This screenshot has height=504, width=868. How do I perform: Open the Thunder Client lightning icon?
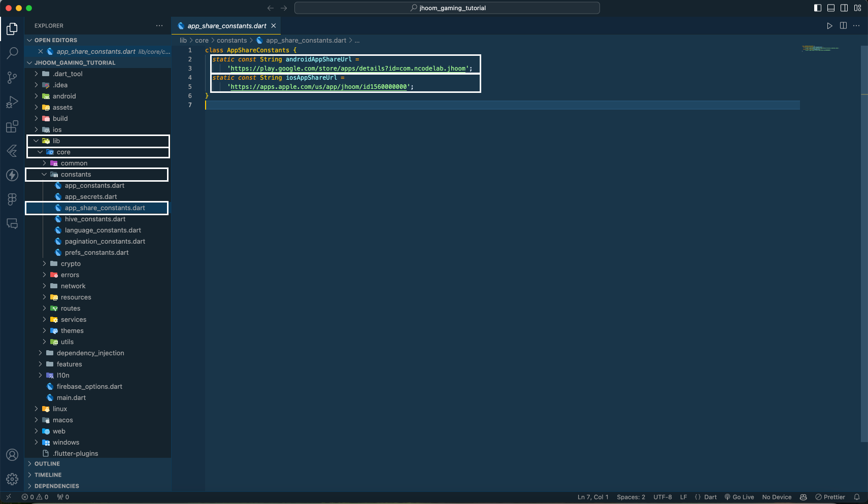pyautogui.click(x=12, y=175)
